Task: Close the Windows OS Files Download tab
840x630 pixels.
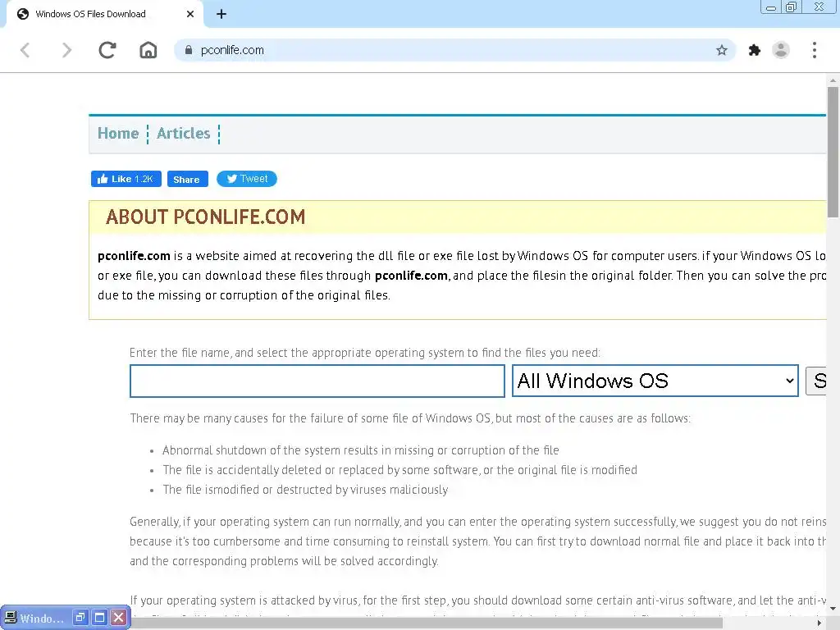Action: point(190,14)
